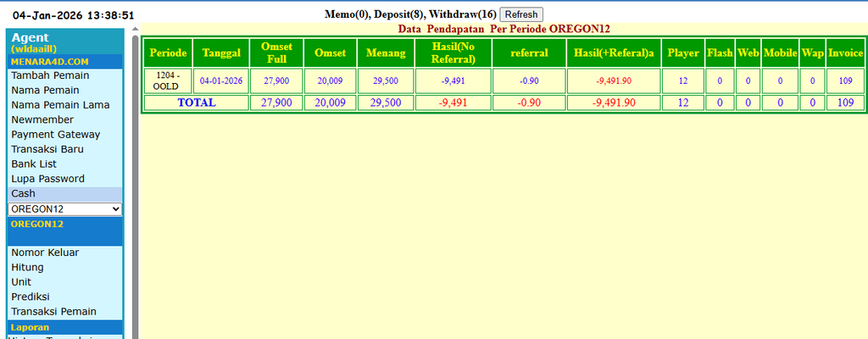Click the Refresh button

[x=521, y=14]
